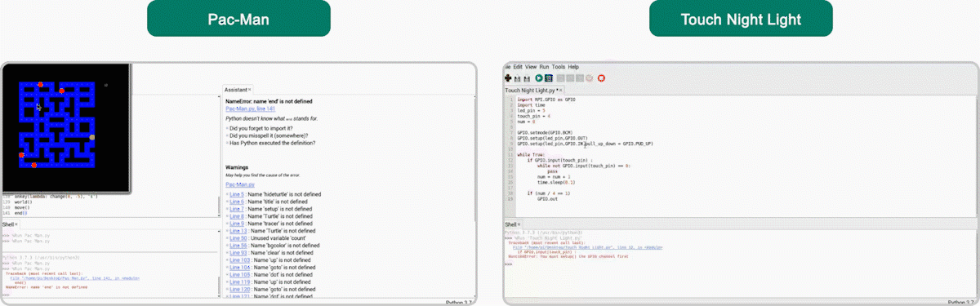Close the Shell tab in Touch Night Light window
Screen dimensions: 980x306
(x=520, y=224)
